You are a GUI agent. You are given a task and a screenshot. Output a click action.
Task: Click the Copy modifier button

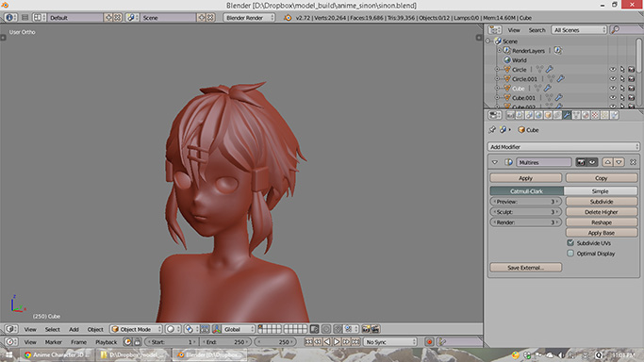point(602,178)
